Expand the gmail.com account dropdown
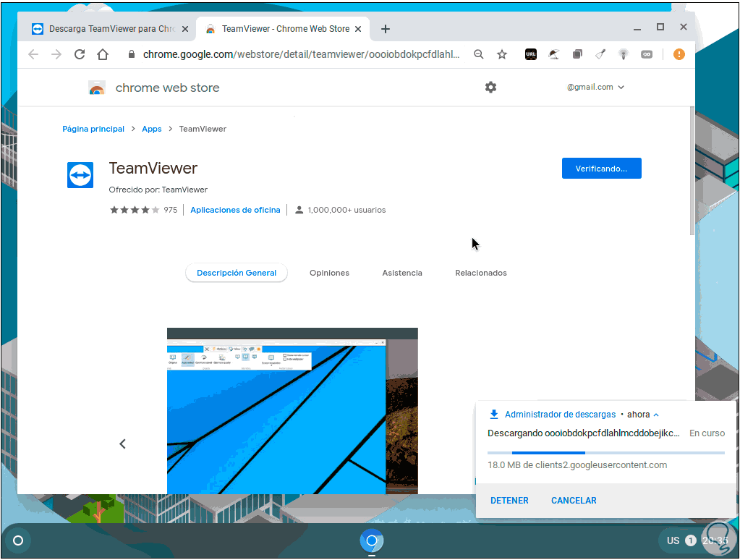 [595, 88]
